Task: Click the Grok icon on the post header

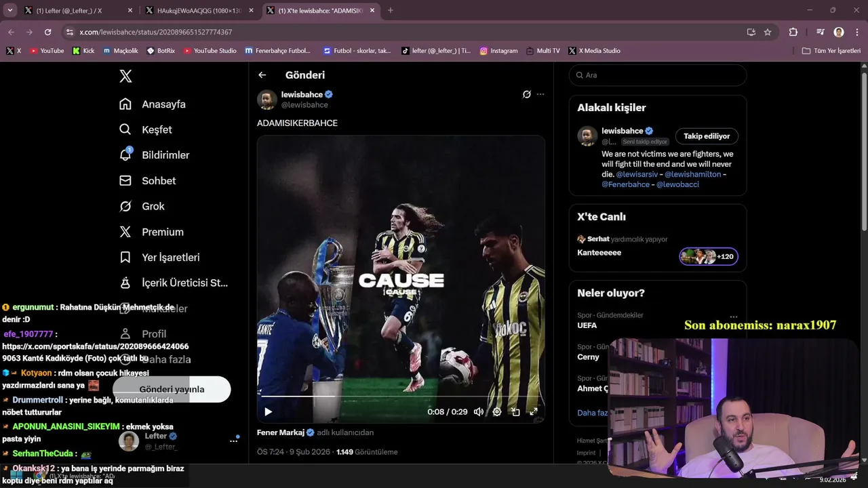Action: pyautogui.click(x=526, y=94)
